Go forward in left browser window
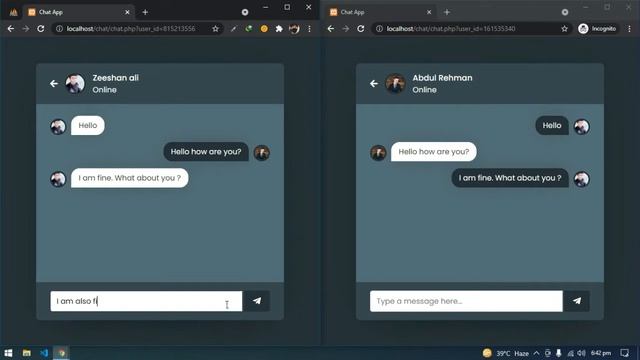640x360 pixels. pyautogui.click(x=26, y=29)
